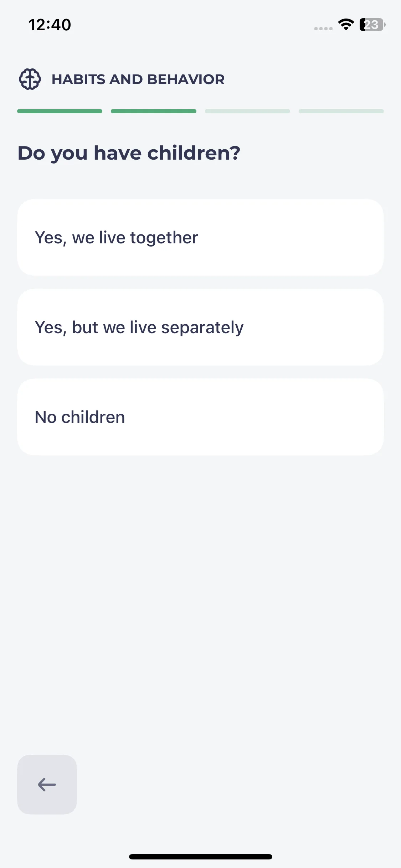Tap the home indicator bar

tap(201, 857)
